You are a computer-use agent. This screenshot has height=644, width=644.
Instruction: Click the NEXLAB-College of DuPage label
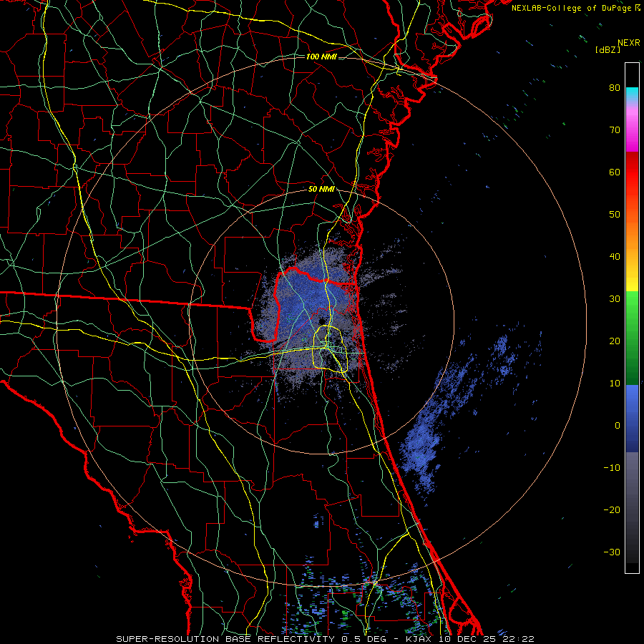(572, 8)
